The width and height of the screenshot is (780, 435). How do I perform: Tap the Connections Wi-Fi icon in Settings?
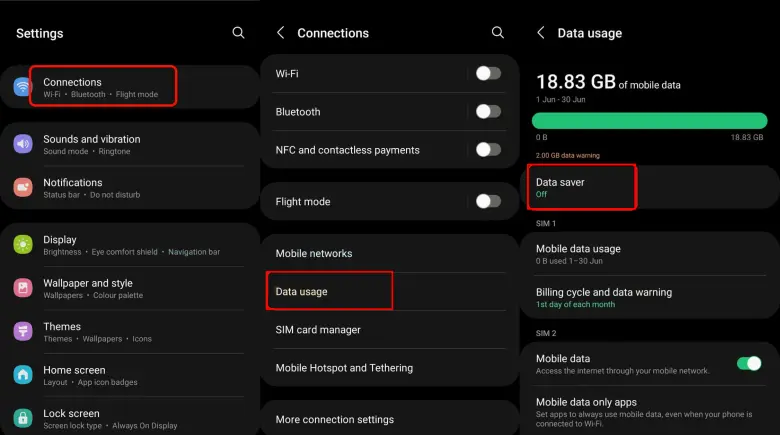point(22,87)
